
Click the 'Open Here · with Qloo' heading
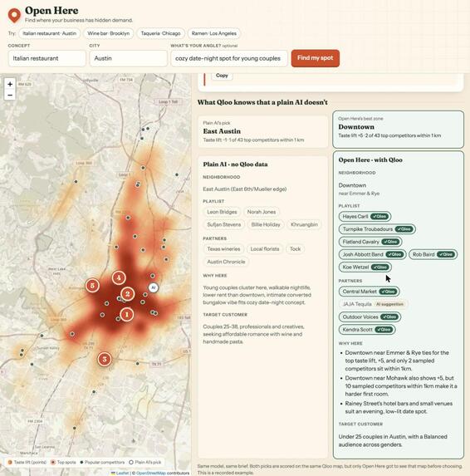[370, 160]
